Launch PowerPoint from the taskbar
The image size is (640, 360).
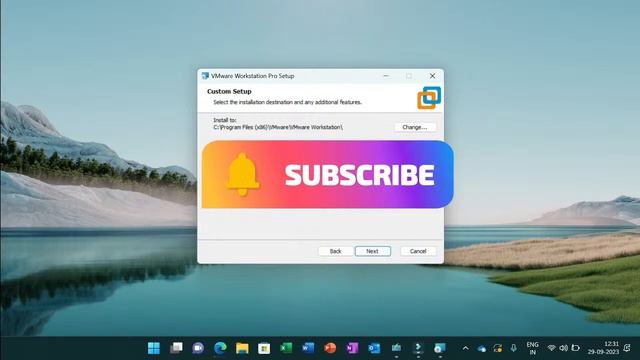[x=330, y=348]
